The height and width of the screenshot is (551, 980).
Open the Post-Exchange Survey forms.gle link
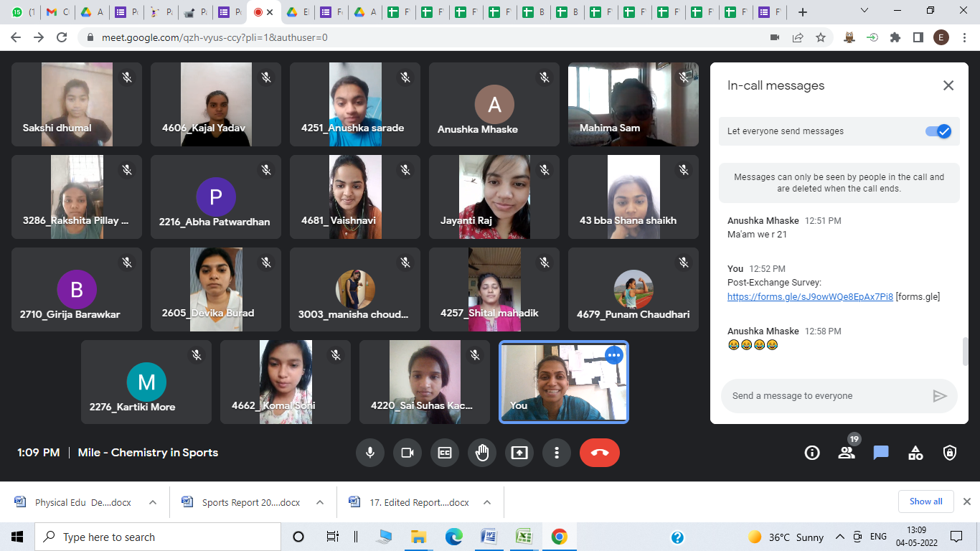coord(810,296)
